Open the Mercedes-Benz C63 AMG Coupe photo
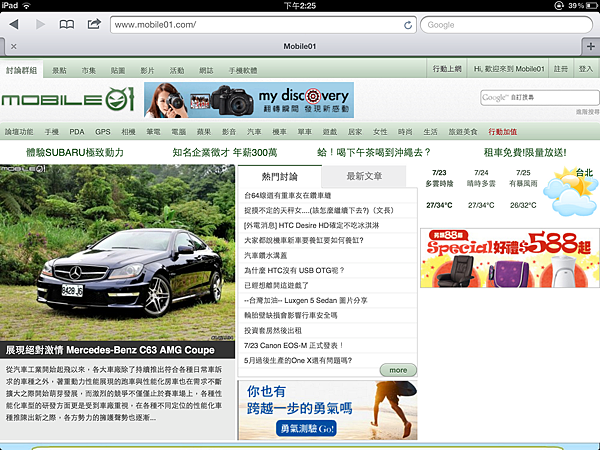 tap(117, 253)
